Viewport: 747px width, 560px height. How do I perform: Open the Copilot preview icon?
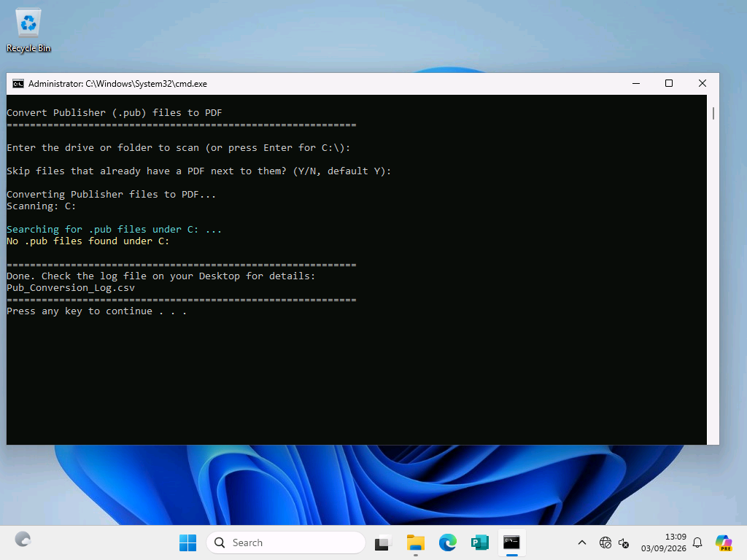click(x=724, y=542)
